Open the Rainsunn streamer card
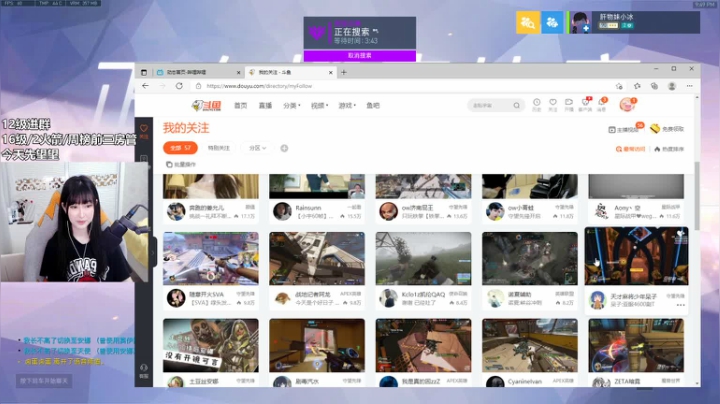 click(317, 199)
